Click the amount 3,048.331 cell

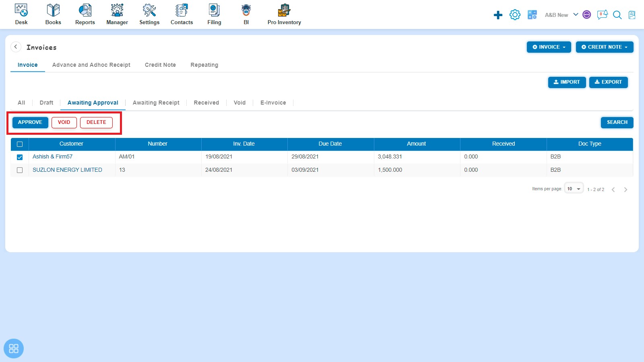point(417,157)
